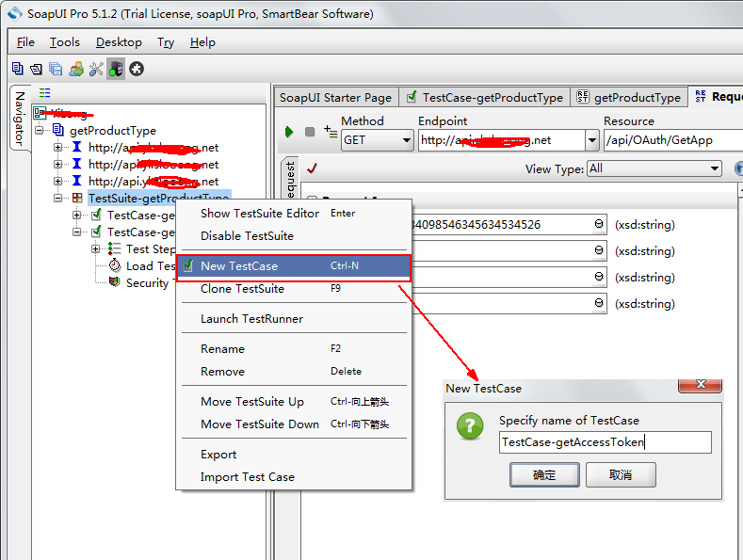Screen dimensions: 743x560
Task: Open the File menu
Action: click(x=25, y=42)
